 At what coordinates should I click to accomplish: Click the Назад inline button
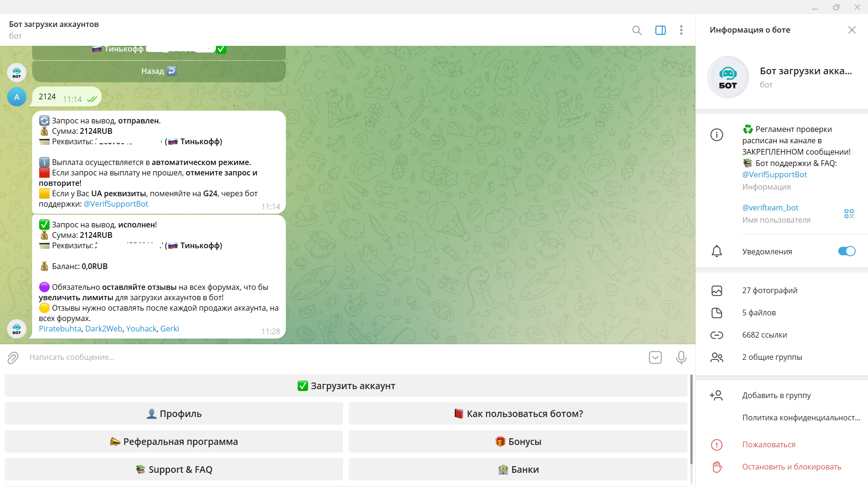click(x=159, y=71)
